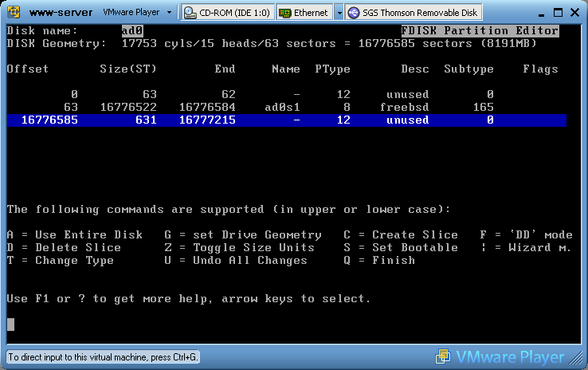The height and width of the screenshot is (370, 588).
Task: Click the Ethernet adapter button
Action: 304,13
